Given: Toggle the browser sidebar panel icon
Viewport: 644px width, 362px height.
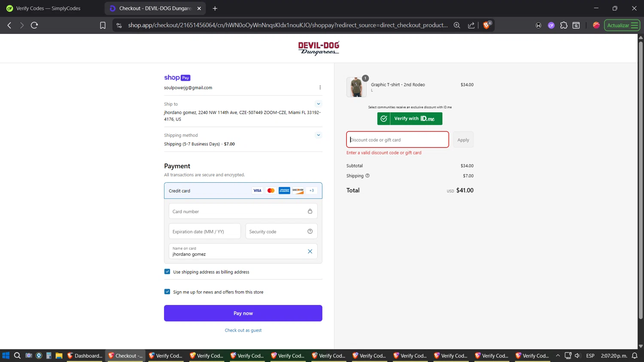Looking at the screenshot, I should click(576, 25).
